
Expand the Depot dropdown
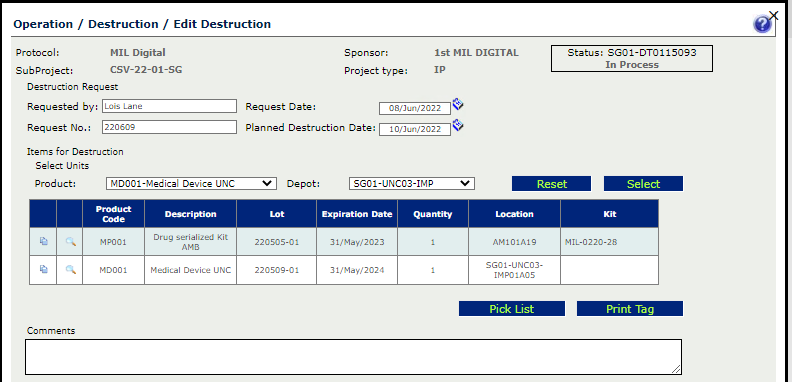point(412,183)
